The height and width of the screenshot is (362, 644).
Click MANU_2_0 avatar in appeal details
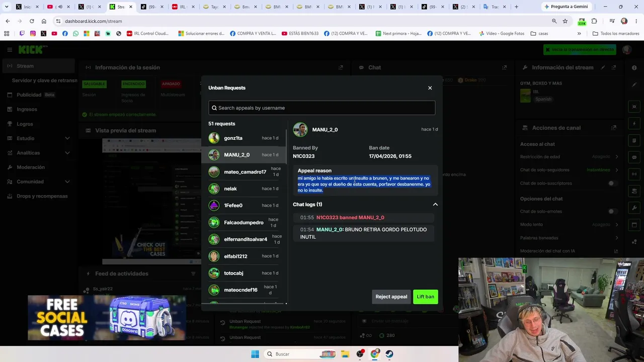300,130
